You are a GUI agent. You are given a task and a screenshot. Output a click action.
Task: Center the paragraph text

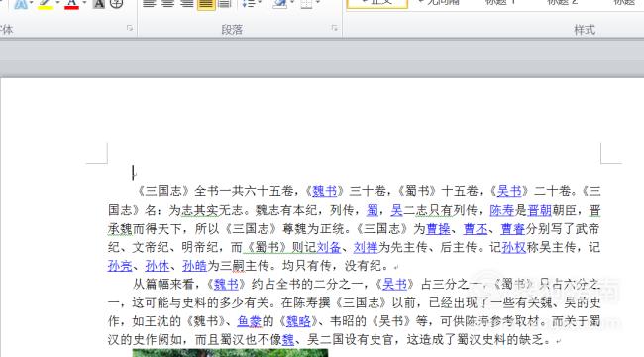(168, 4)
